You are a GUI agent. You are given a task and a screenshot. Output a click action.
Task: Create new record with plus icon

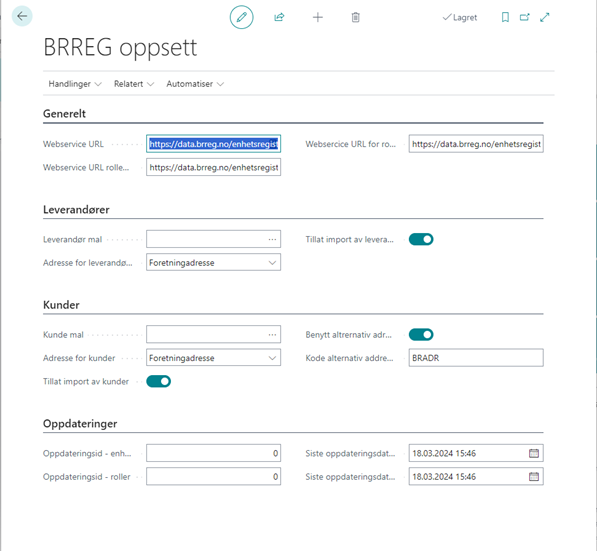(318, 17)
